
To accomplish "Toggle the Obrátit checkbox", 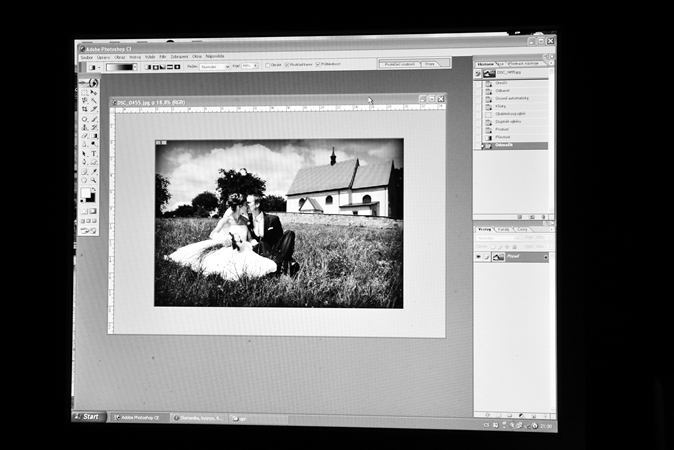I will point(267,65).
